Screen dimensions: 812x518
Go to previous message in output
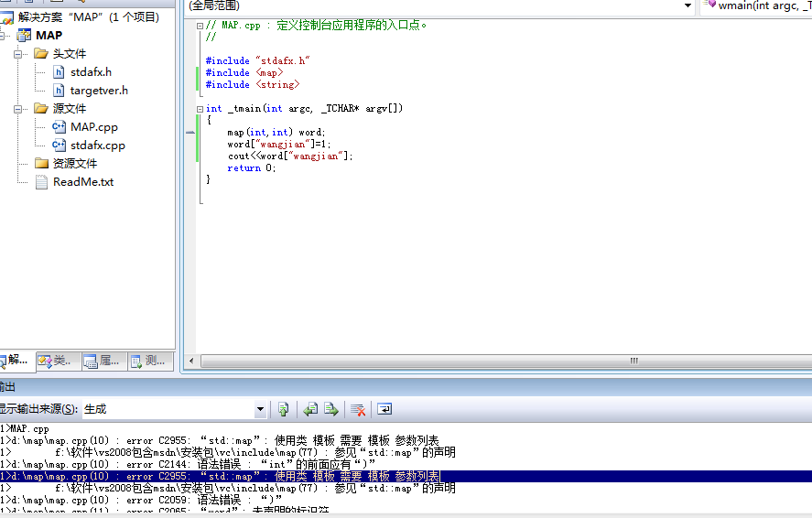point(311,409)
